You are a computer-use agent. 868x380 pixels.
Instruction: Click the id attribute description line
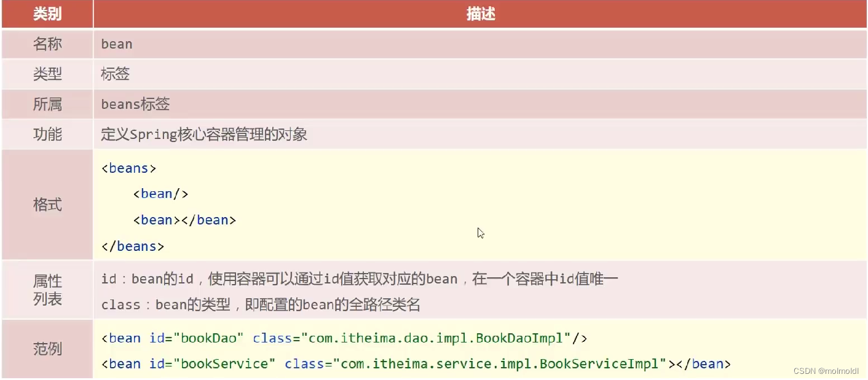(357, 278)
